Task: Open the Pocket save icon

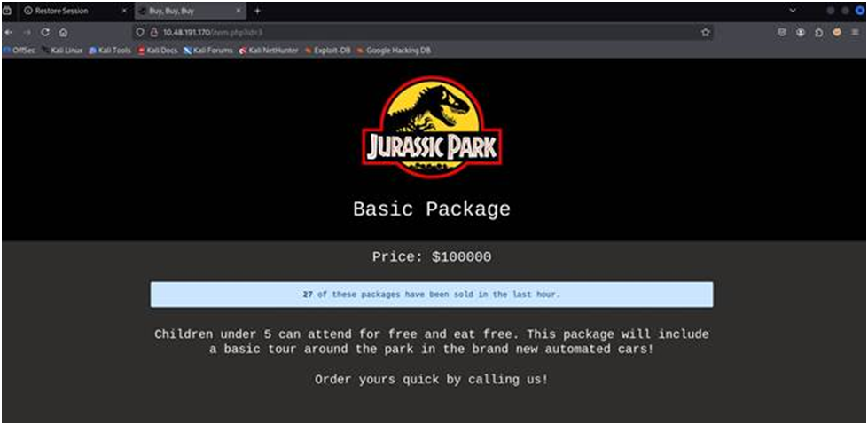Action: [782, 33]
